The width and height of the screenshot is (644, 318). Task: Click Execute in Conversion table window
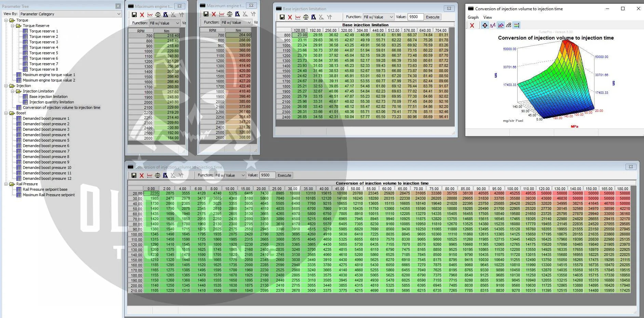[285, 175]
